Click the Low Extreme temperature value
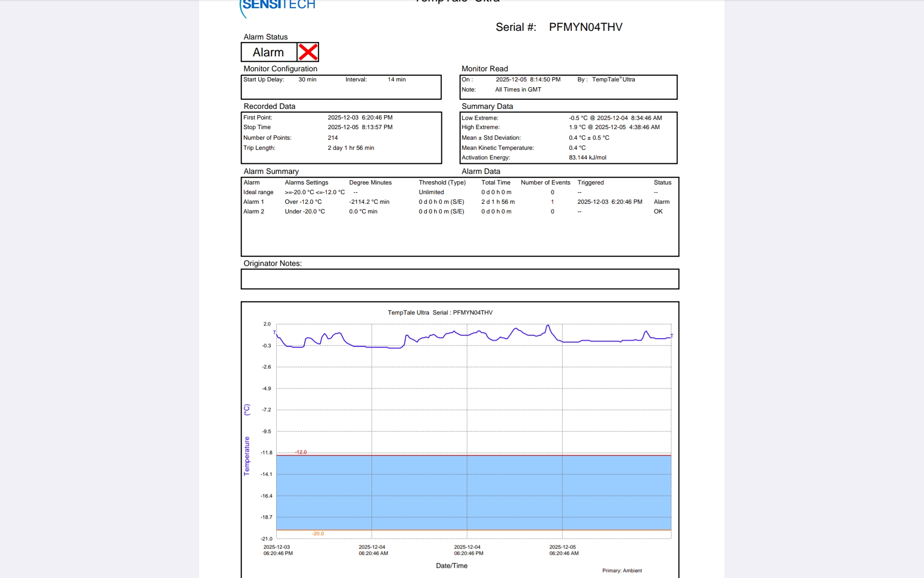 615,118
